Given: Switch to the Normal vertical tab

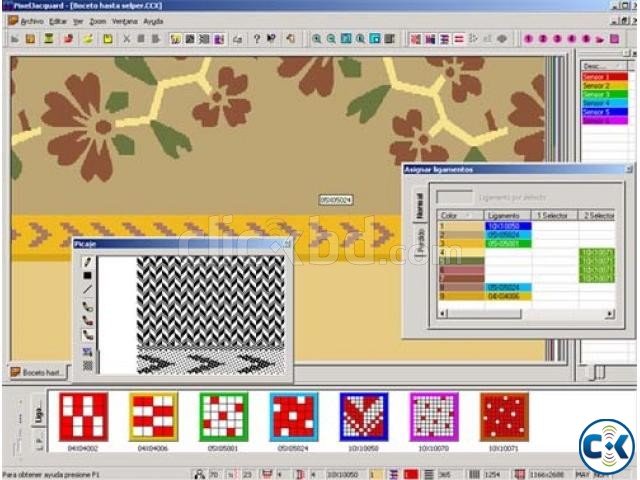Looking at the screenshot, I should point(418,203).
